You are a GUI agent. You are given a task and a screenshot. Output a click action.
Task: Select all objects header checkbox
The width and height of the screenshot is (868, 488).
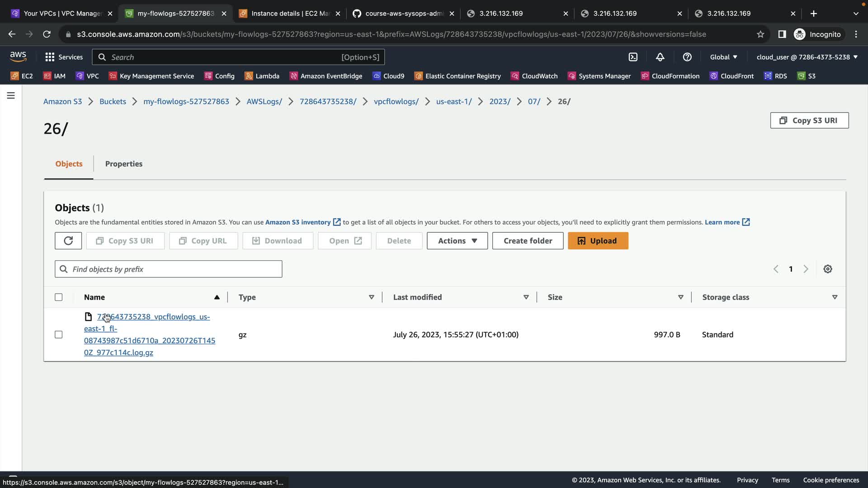click(59, 297)
